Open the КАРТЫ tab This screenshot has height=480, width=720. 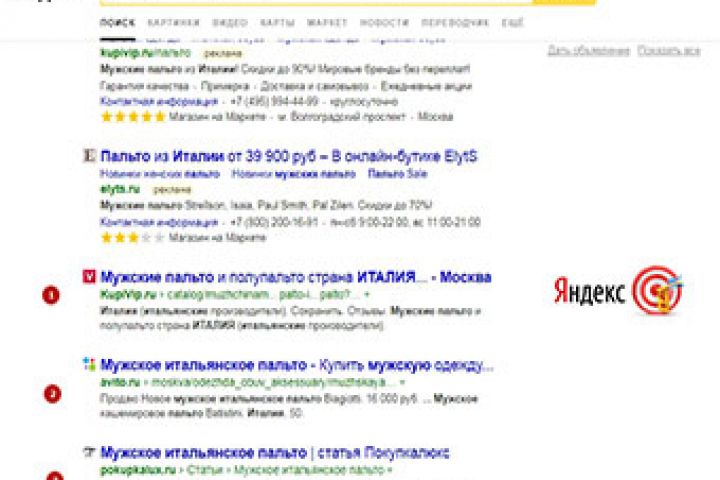pyautogui.click(x=277, y=23)
